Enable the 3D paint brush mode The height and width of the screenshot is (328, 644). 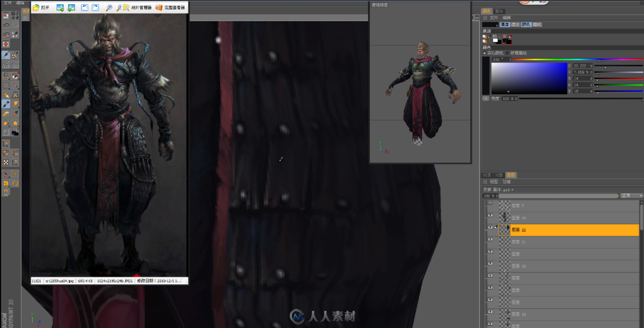coord(6,55)
